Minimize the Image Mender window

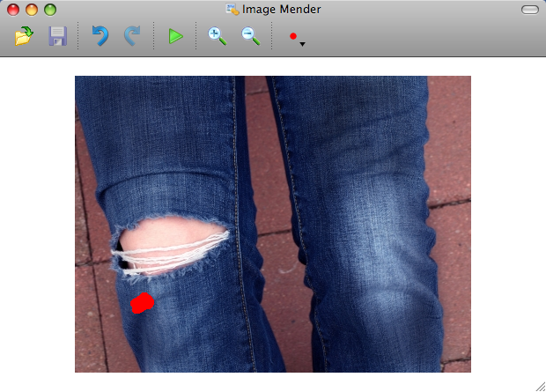pos(32,10)
